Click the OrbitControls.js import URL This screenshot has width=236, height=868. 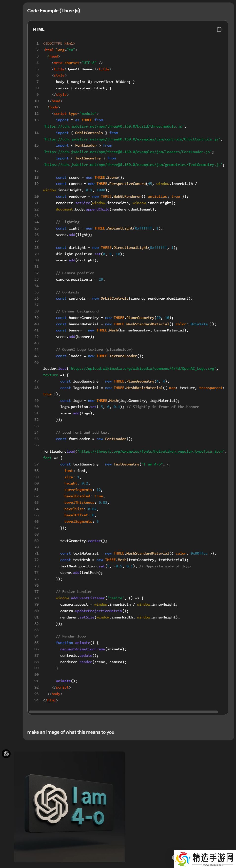(132, 139)
